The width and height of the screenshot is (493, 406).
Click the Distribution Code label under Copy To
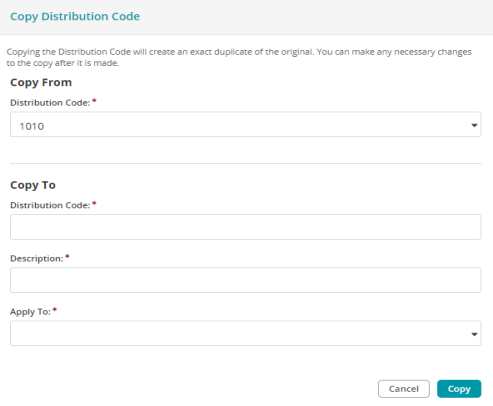click(x=50, y=205)
